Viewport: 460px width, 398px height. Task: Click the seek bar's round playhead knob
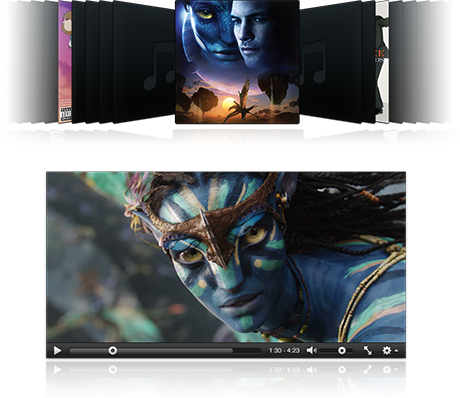(113, 351)
